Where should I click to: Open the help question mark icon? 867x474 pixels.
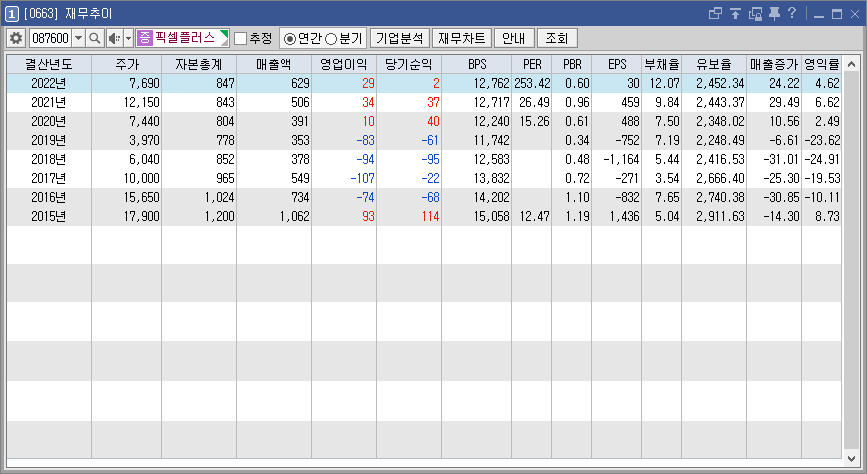(792, 13)
